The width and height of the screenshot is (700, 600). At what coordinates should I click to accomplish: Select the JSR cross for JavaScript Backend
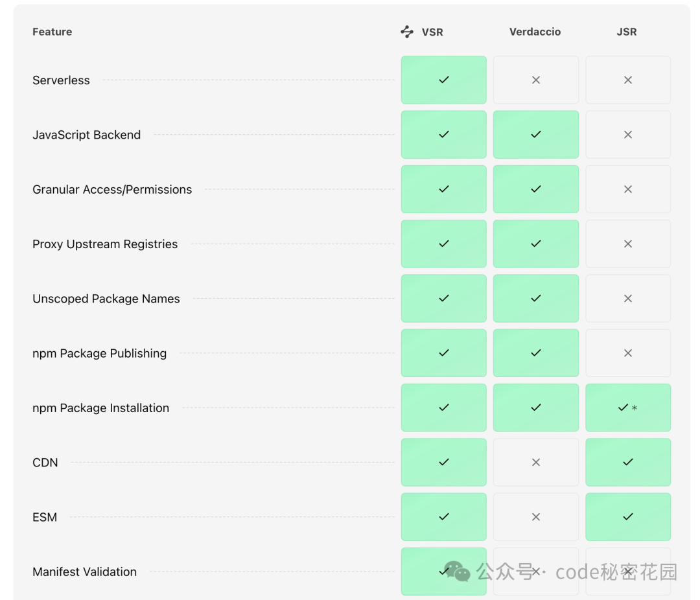[x=627, y=134]
